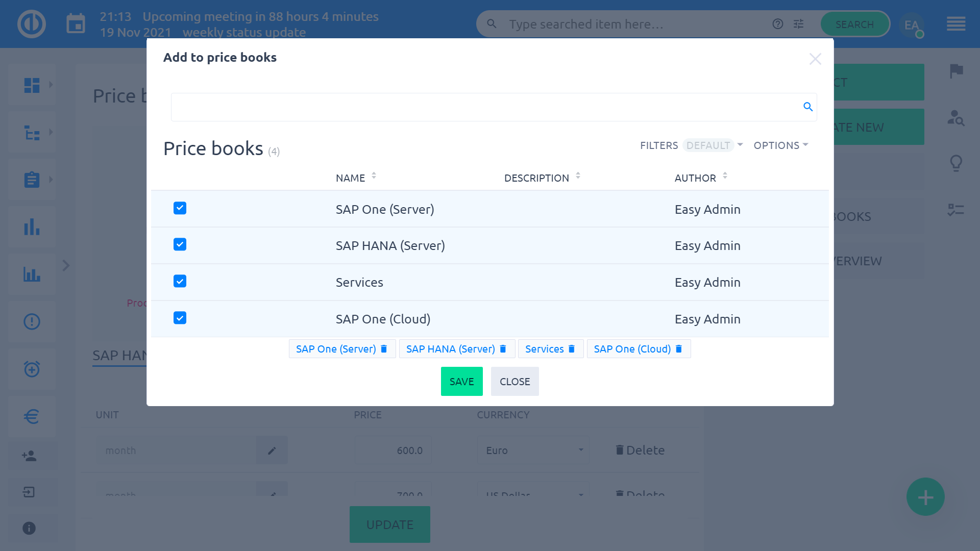Uncheck the SAP One (Cloud) checkbox
Screen dimensions: 980x551
[180, 318]
